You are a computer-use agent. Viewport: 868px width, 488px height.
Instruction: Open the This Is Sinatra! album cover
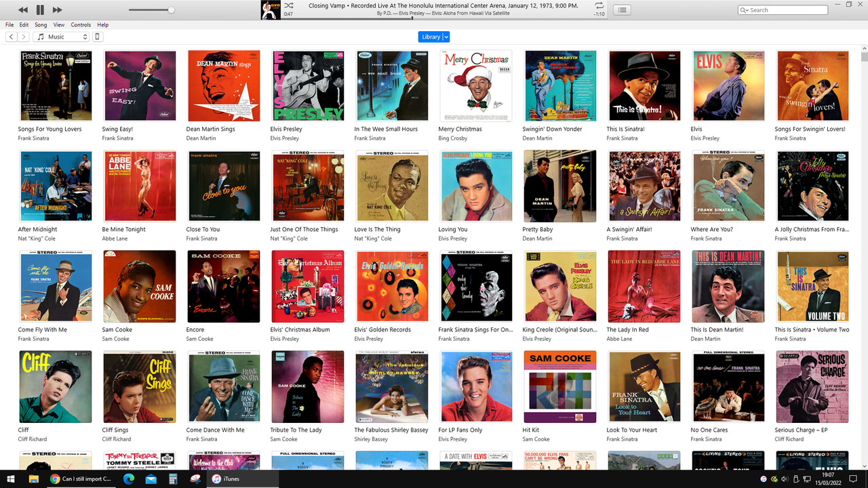(x=644, y=86)
